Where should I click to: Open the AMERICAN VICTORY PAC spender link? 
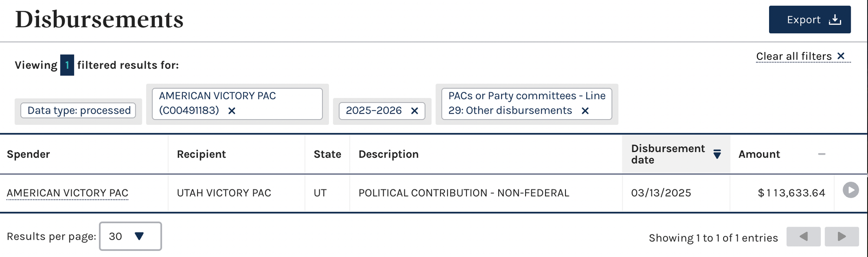(x=68, y=193)
